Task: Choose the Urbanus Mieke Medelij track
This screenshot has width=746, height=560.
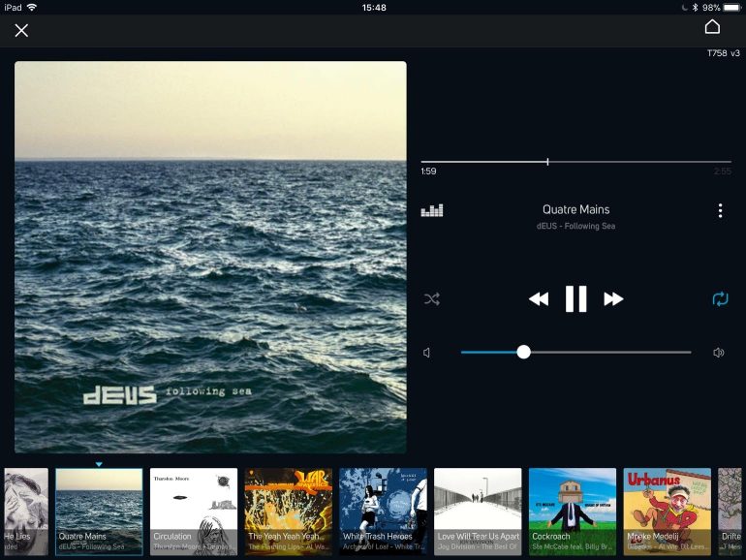Action: point(667,512)
